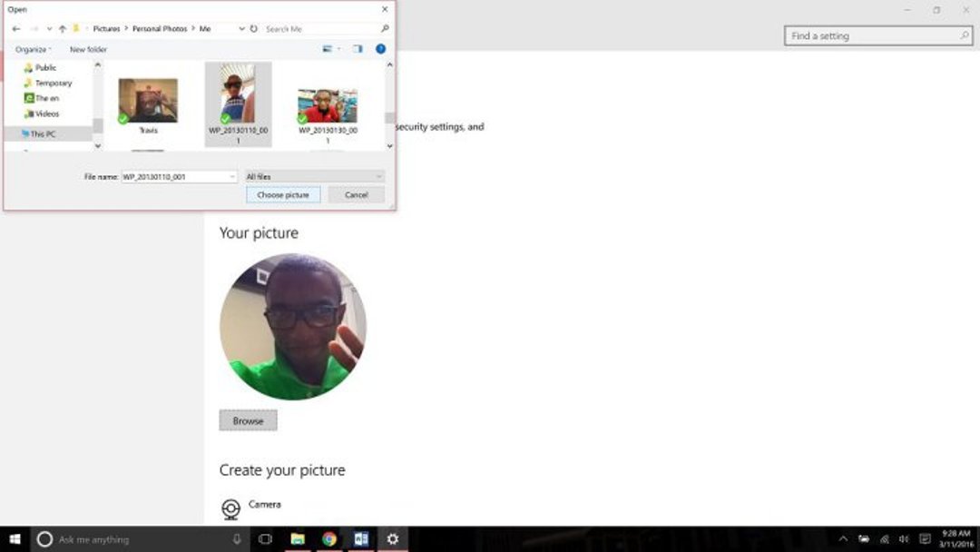
Task: Open help in the Open dialog
Action: (380, 49)
